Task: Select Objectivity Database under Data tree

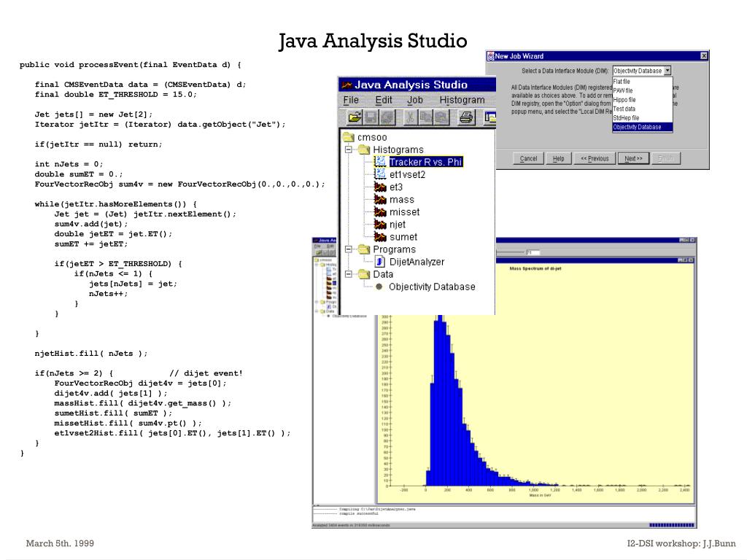Action: pyautogui.click(x=432, y=287)
